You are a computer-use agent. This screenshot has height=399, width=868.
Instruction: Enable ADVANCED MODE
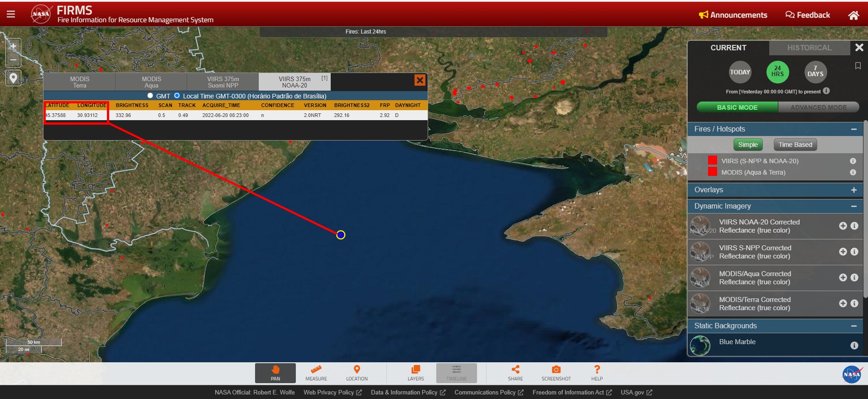tap(818, 107)
